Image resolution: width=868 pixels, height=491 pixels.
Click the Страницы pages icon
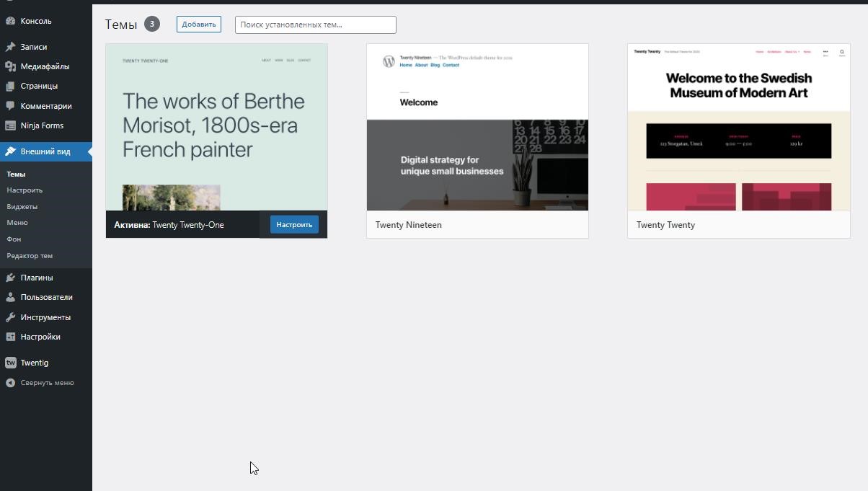tap(10, 86)
